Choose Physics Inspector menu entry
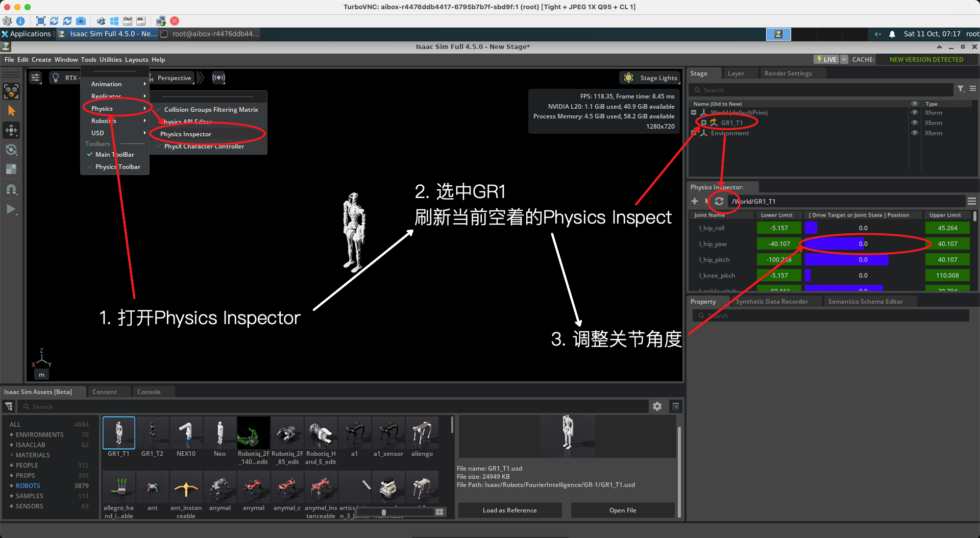 tap(186, 134)
